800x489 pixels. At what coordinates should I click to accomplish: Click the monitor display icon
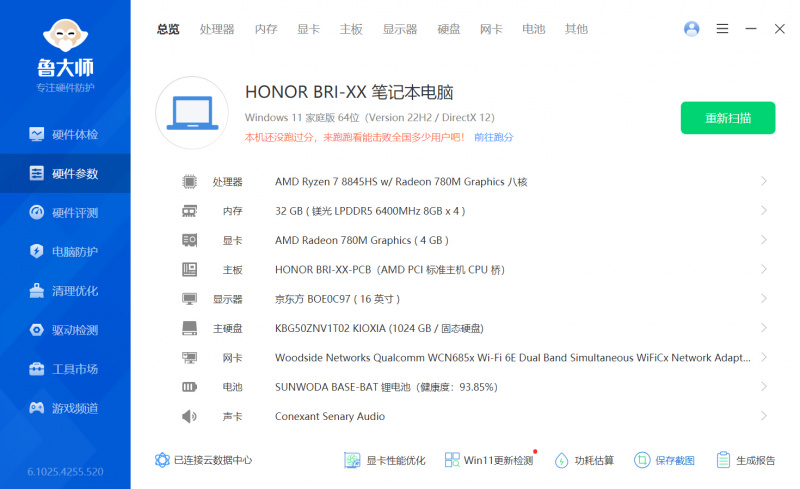click(x=189, y=299)
